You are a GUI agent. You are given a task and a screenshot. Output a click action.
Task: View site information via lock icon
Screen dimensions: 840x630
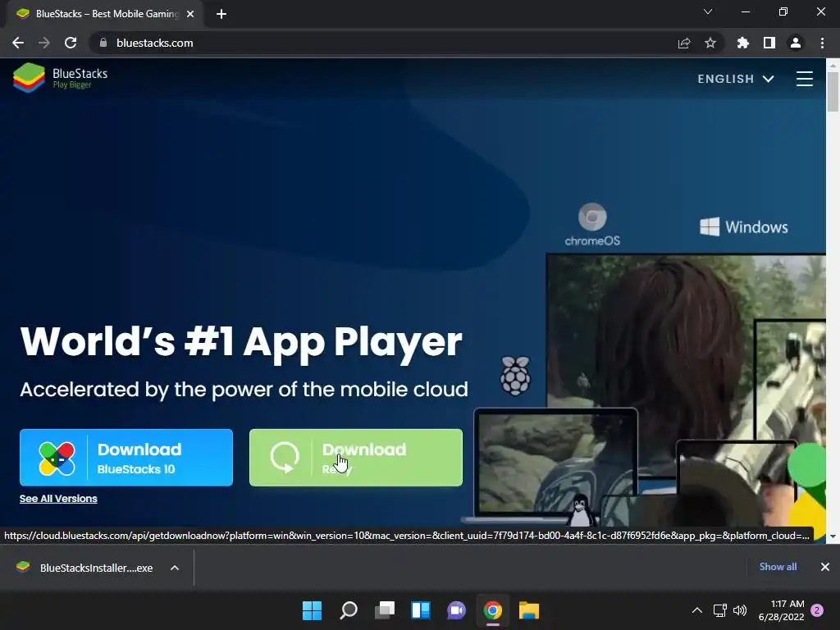103,43
